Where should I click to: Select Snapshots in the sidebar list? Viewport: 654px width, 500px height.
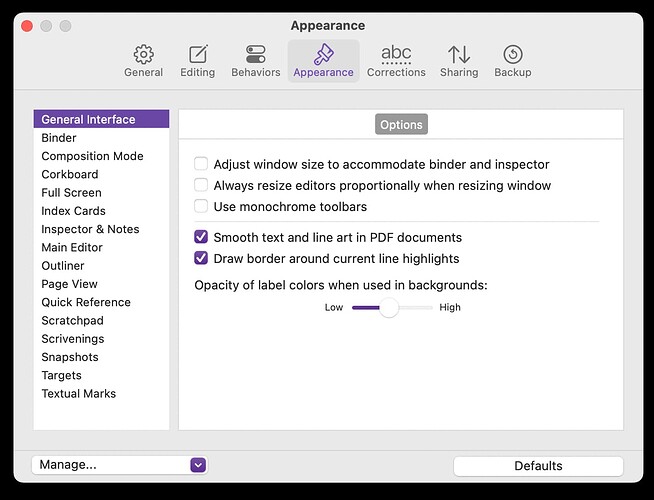(x=101, y=357)
